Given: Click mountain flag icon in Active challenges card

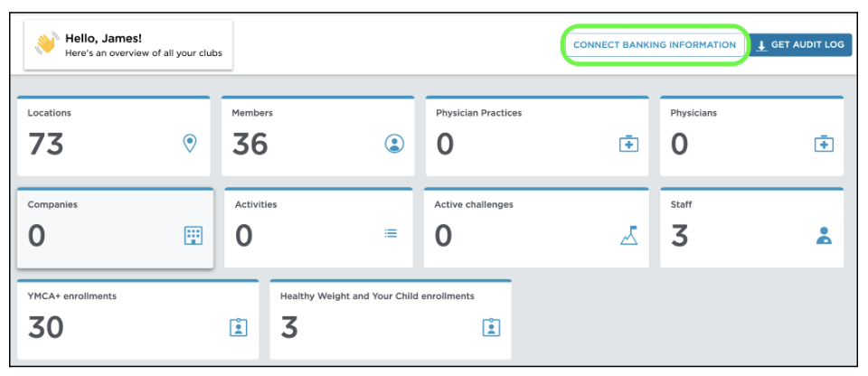Looking at the screenshot, I should pyautogui.click(x=629, y=235).
